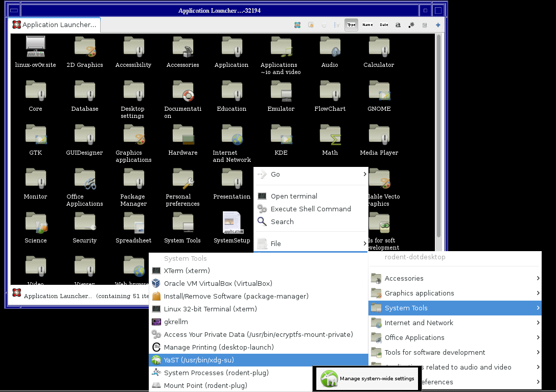The width and height of the screenshot is (556, 392).
Task: Toggle the Name sort button
Action: click(x=368, y=25)
